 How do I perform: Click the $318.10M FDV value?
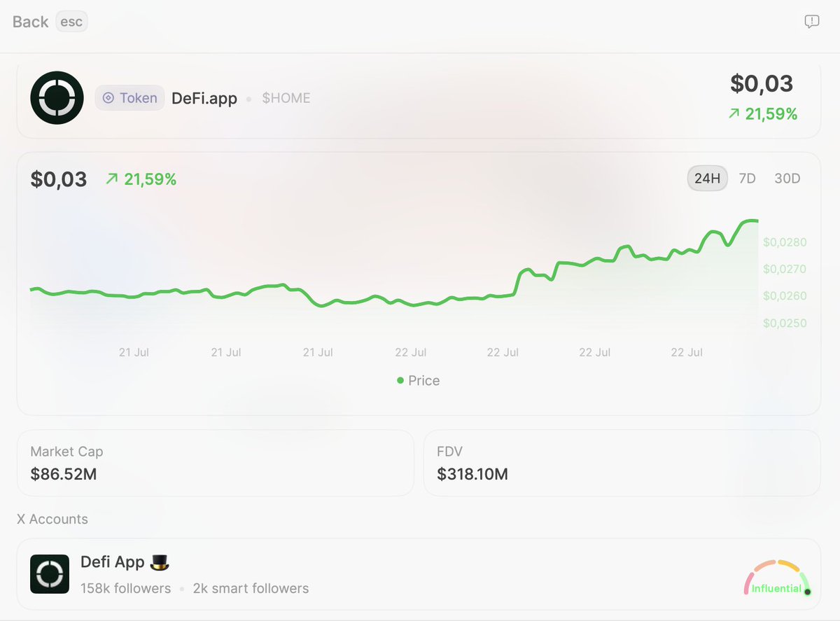click(x=472, y=474)
